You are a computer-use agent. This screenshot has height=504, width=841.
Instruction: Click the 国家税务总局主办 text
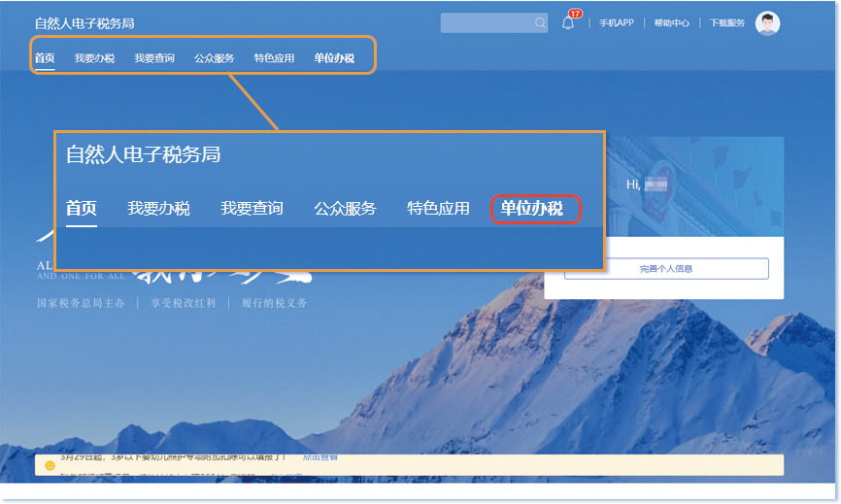pos(81,303)
